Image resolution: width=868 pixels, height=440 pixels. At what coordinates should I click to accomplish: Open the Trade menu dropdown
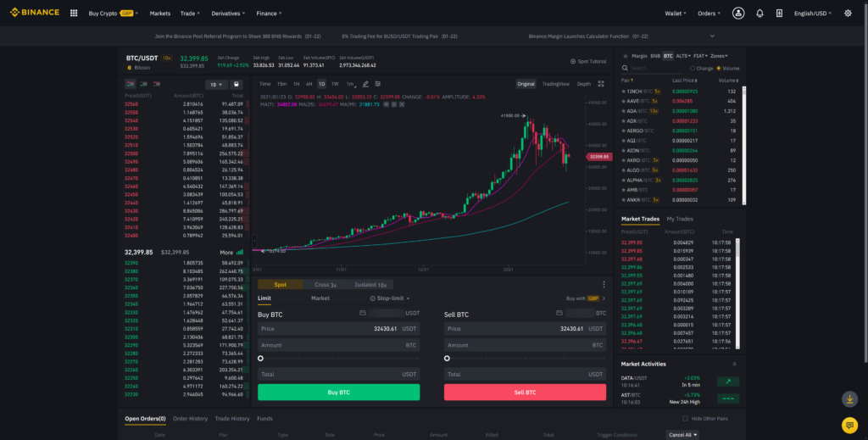(x=190, y=14)
